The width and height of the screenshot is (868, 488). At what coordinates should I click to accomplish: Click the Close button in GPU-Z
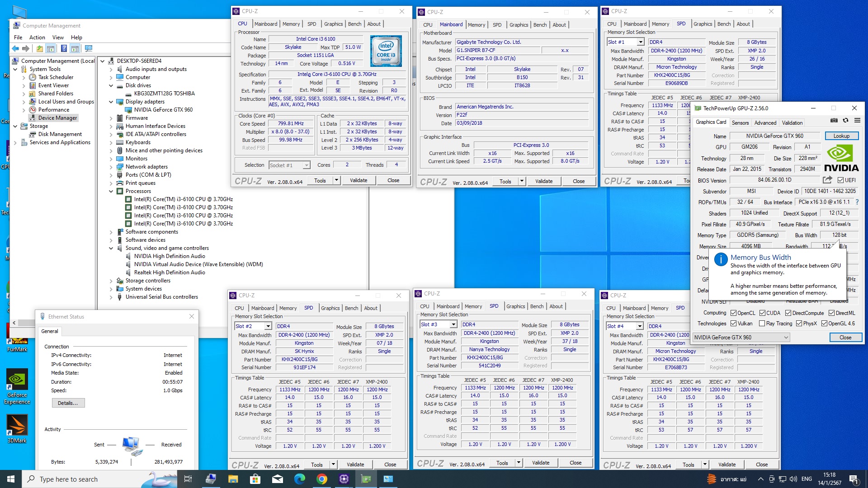coord(845,338)
